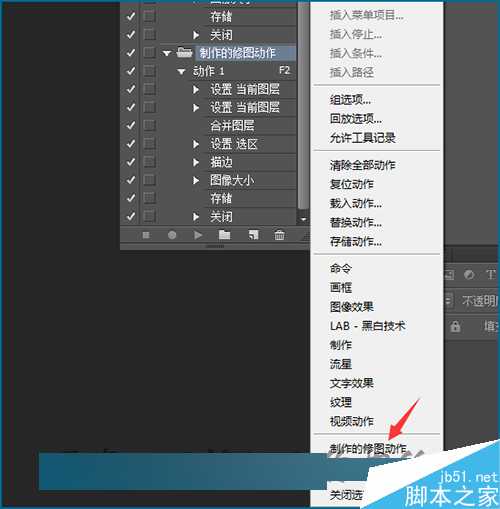
Task: Choose 替换动作... from the menu
Action: 356,222
